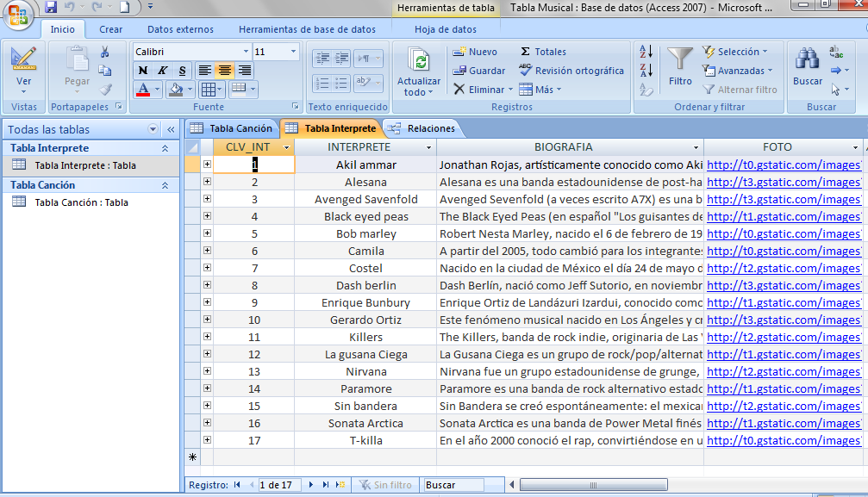Screen dimensions: 868x497
Task: Switch to the Tabla Canción document tab
Action: point(232,128)
